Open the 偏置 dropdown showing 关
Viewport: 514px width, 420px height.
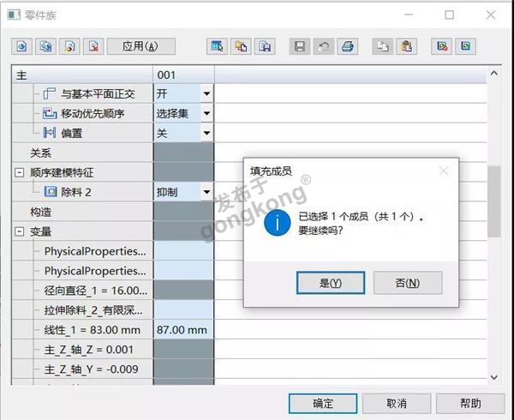[x=206, y=134]
